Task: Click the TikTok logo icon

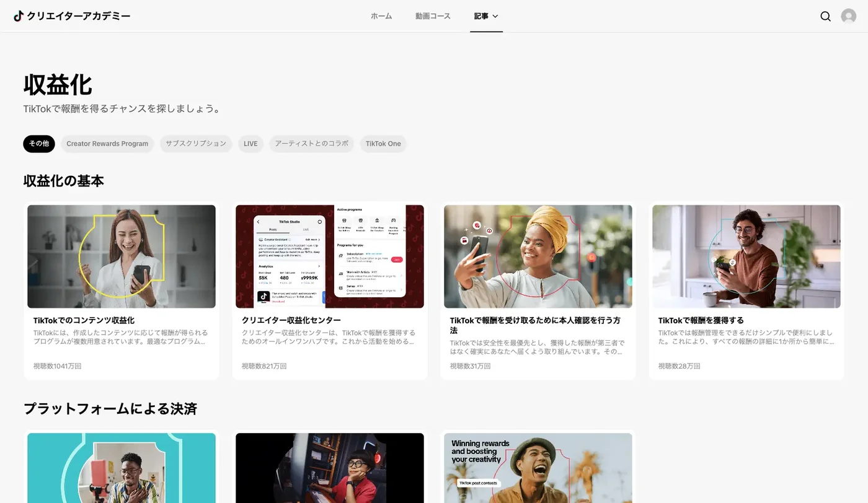Action: tap(19, 16)
